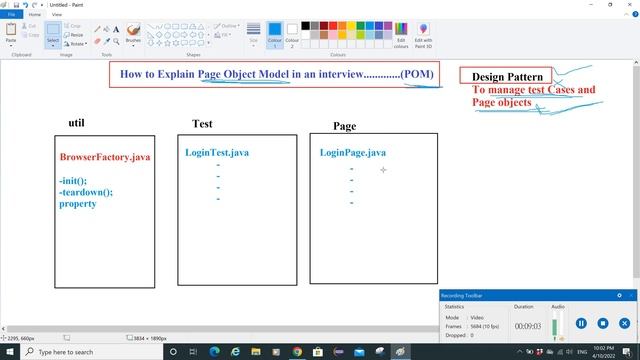Select the Fill with colour bucket tool
This screenshot has height=360, width=640.
pos(107,29)
